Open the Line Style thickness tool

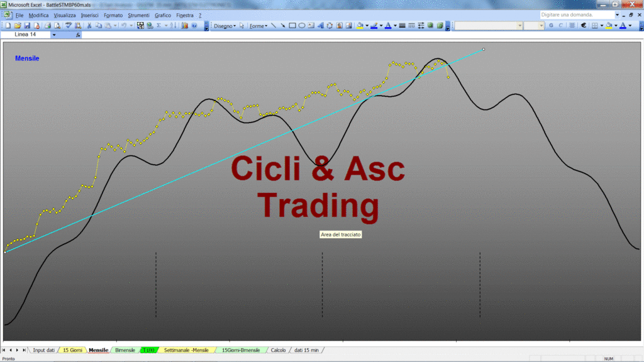point(402,25)
